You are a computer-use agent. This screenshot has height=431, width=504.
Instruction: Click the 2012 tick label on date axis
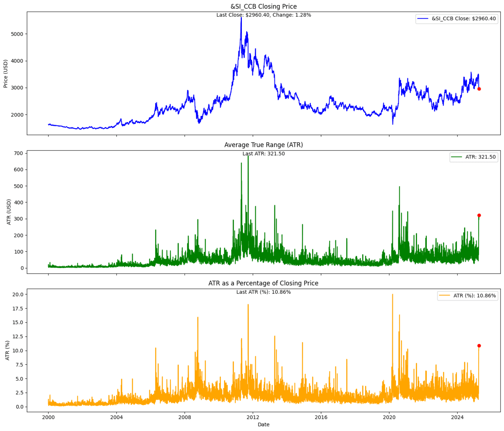(253, 417)
